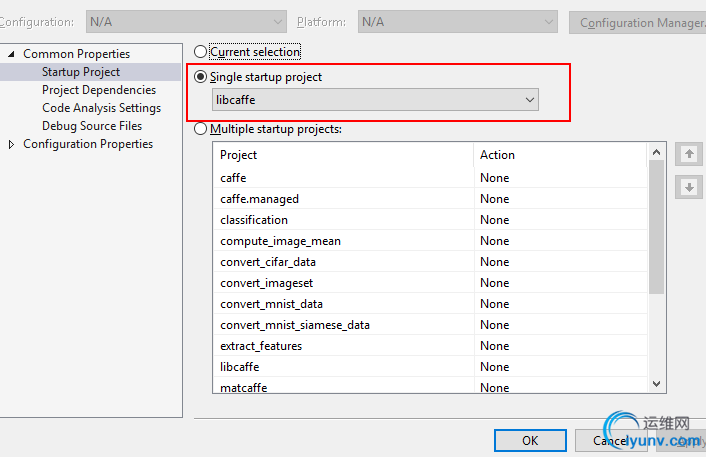Click the move down arrow button
This screenshot has height=457, width=706.
[688, 187]
